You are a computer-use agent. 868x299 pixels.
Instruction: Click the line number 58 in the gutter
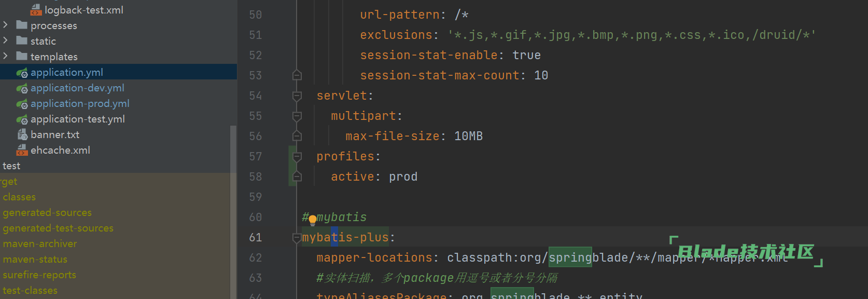(x=255, y=177)
